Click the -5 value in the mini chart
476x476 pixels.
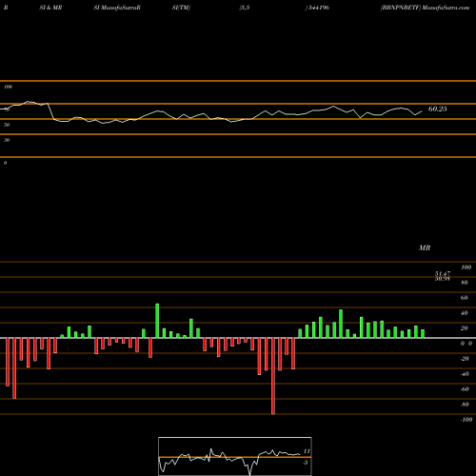305,463
